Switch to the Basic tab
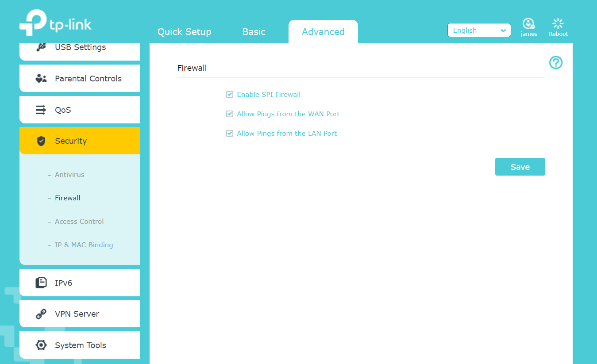The width and height of the screenshot is (597, 364). pos(254,32)
